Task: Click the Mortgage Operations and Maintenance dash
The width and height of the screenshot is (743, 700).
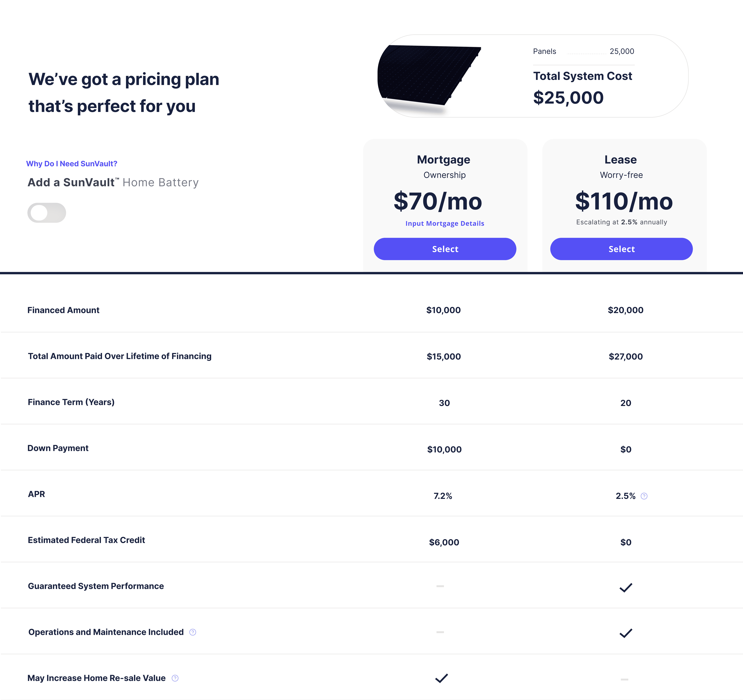Action: 440,632
